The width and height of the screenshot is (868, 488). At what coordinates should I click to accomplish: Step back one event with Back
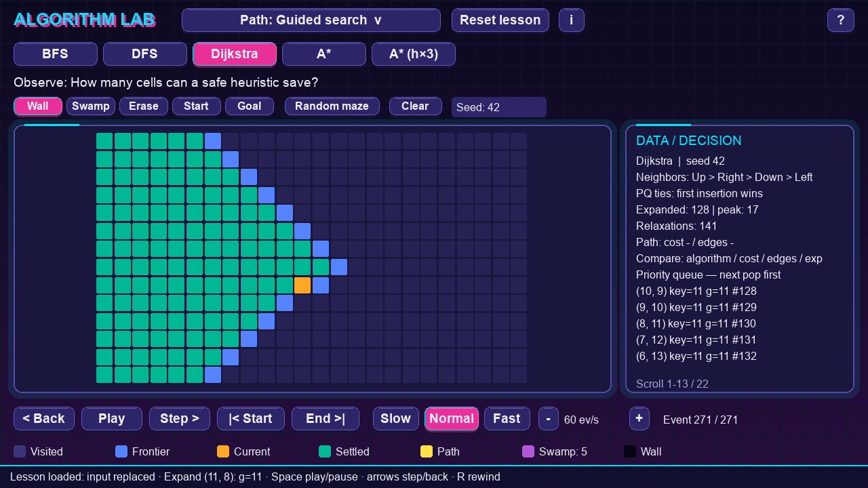tap(44, 419)
